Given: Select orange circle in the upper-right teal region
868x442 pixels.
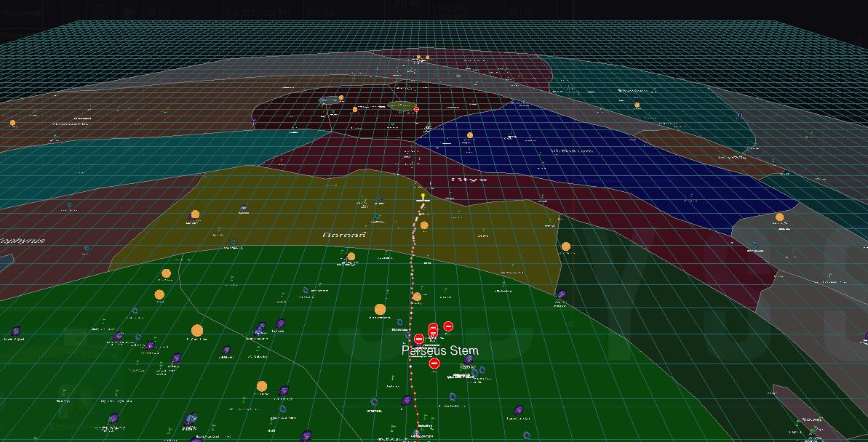Looking at the screenshot, I should (637, 105).
